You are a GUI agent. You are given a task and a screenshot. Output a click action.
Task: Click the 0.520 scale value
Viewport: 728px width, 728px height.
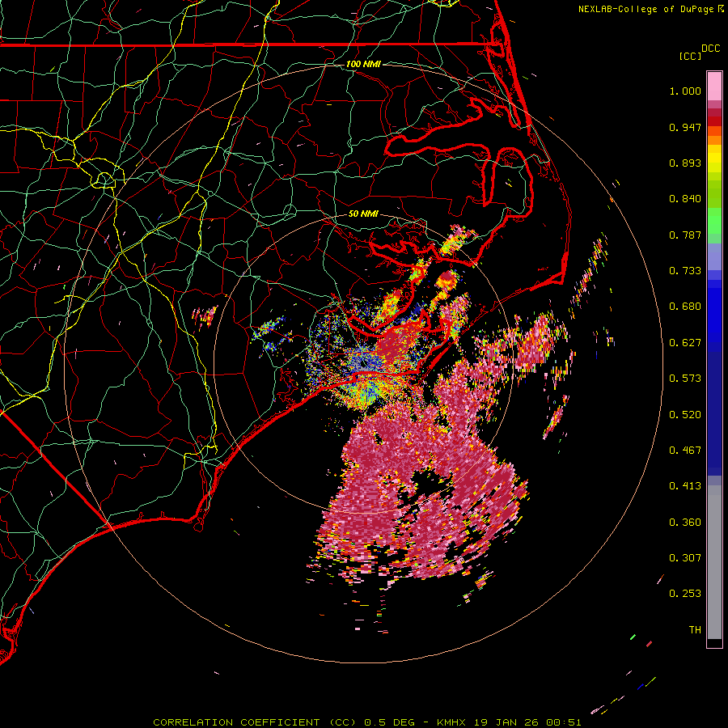click(x=685, y=415)
